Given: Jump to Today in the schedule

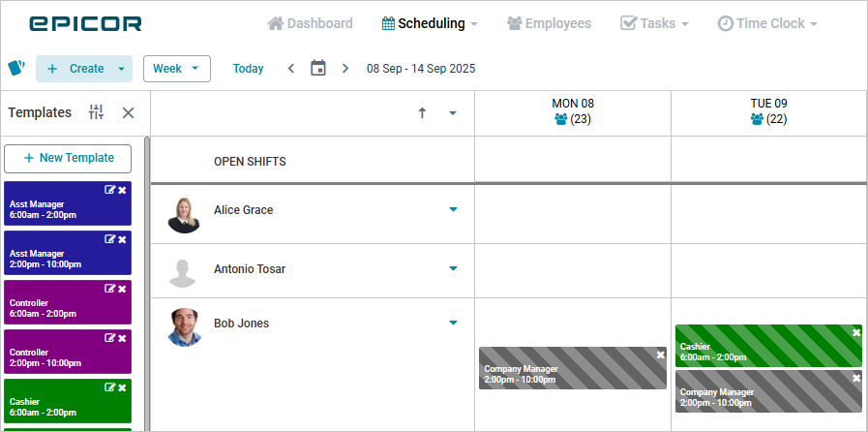Looking at the screenshot, I should click(x=248, y=69).
